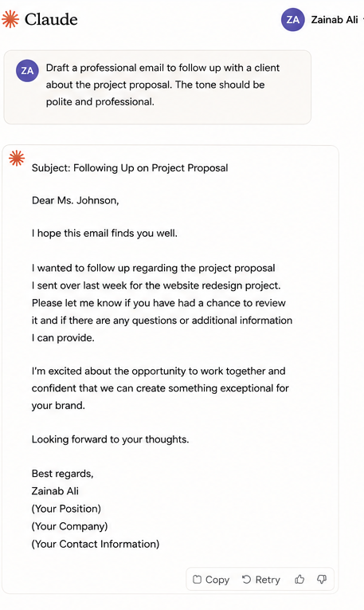Click the (Your Position) placeholder text

[66, 509]
